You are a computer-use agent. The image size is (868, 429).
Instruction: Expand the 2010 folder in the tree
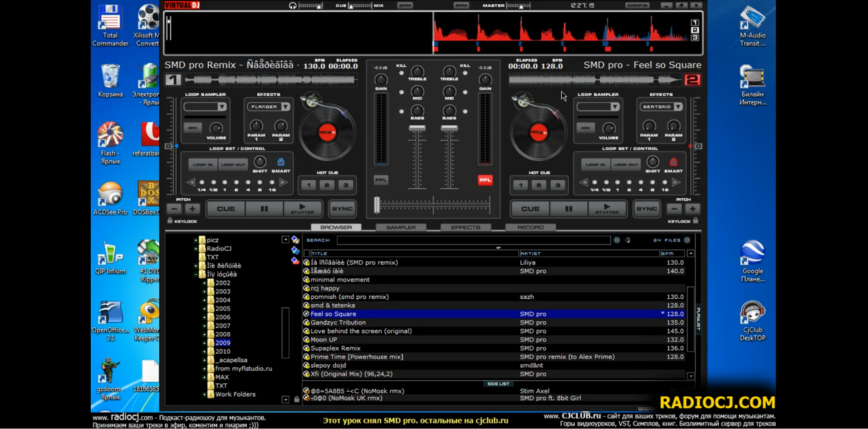(204, 351)
